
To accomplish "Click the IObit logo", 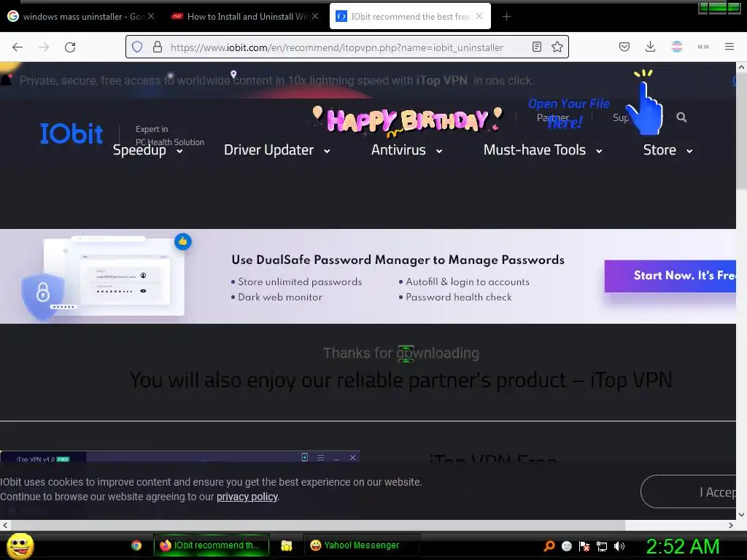I will point(71,134).
